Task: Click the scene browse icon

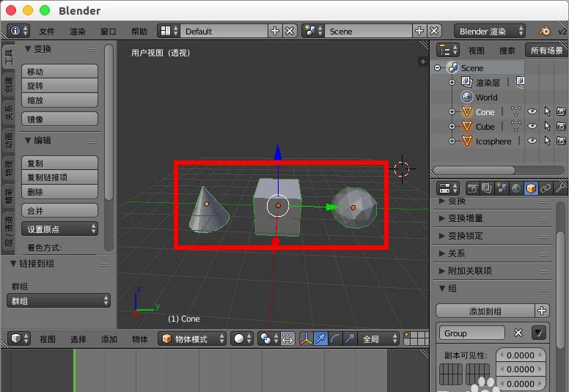Action: (x=313, y=32)
